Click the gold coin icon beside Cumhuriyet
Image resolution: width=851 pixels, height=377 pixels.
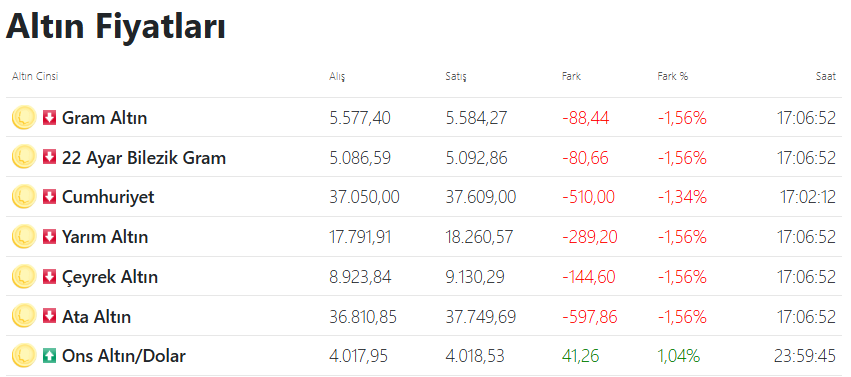click(x=23, y=197)
